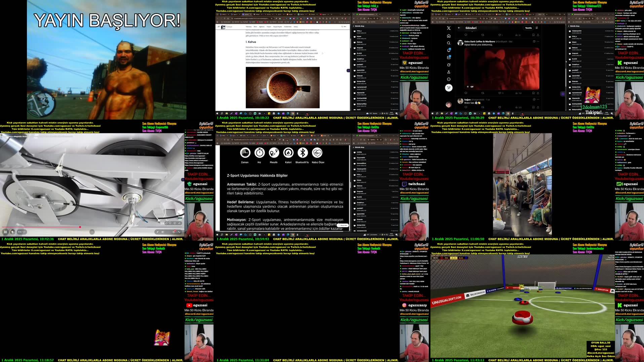Image resolution: width=644 pixels, height=362 pixels.
Task: Pause the GIF in the tweet
Action: [467, 87]
